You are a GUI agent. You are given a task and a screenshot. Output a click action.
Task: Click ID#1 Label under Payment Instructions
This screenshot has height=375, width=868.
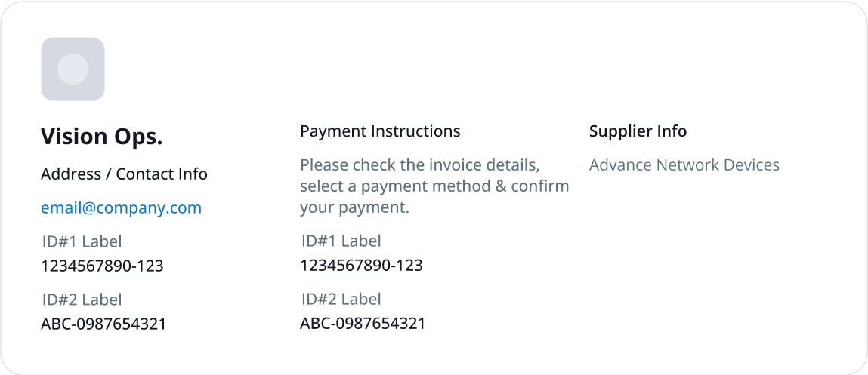tap(341, 241)
